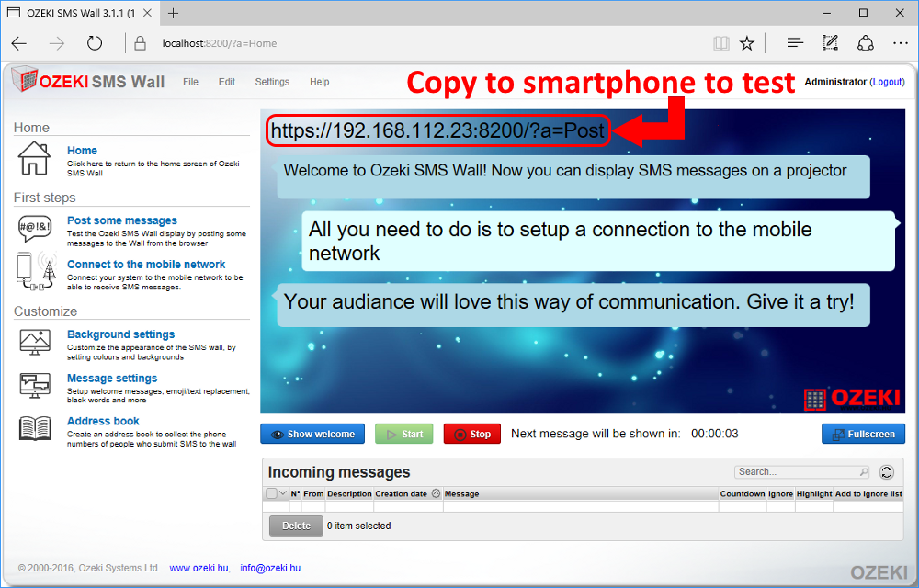Click the Message settings monitor icon

point(35,386)
